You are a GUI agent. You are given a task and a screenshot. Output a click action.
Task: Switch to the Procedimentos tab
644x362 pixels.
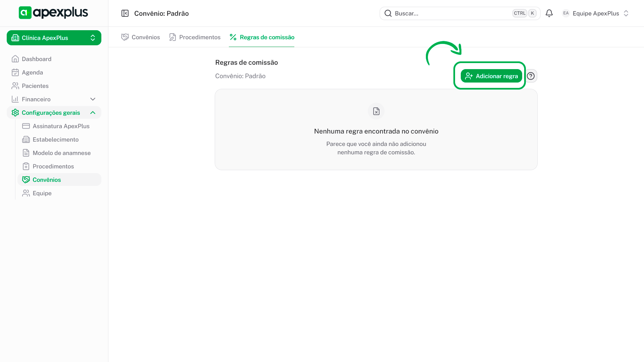coord(195,37)
